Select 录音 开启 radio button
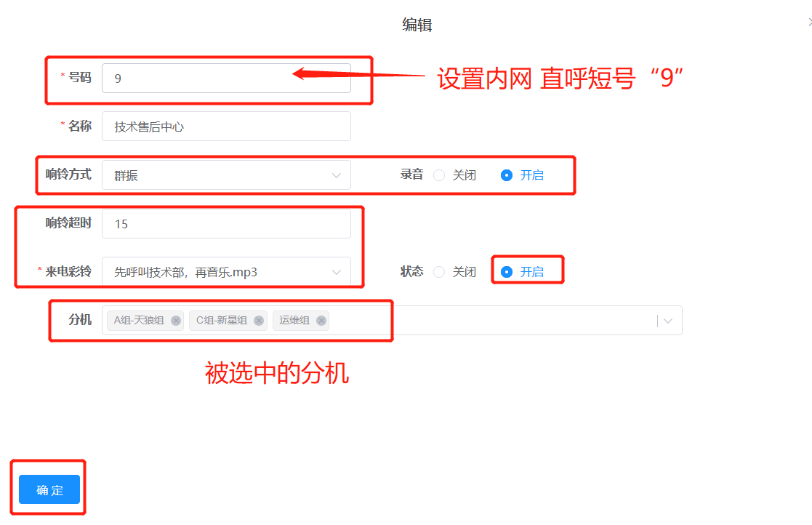Image resolution: width=812 pixels, height=525 pixels. [x=507, y=175]
